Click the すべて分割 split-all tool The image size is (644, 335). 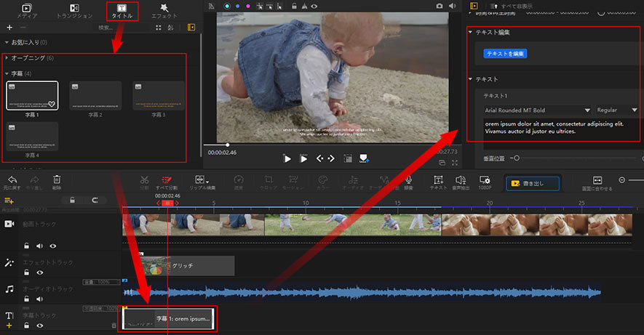167,183
